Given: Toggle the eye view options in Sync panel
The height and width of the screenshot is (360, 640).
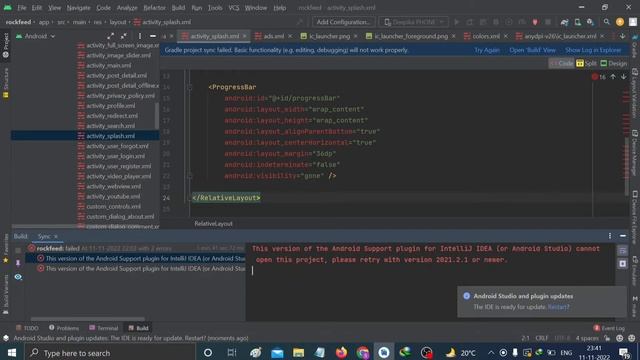Looking at the screenshot, I should 18,277.
